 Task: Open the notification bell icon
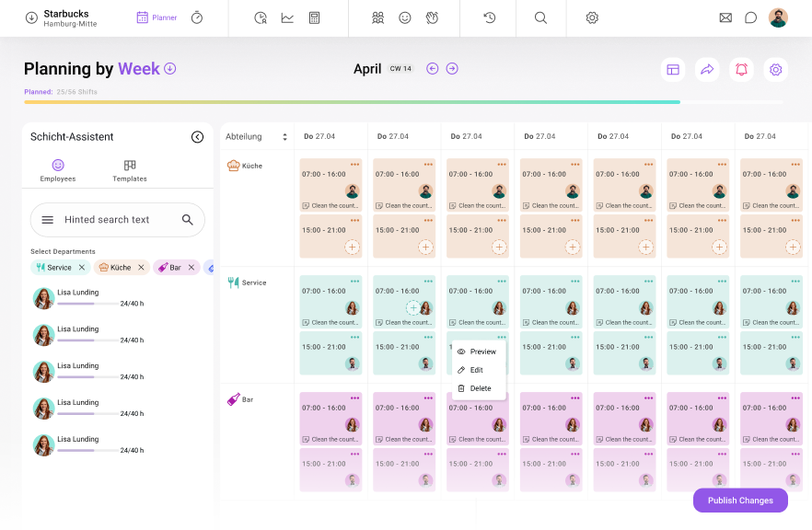[741, 69]
